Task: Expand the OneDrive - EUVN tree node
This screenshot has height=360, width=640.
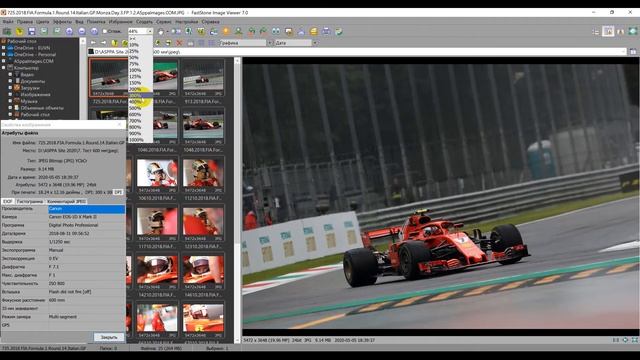Action: coord(4,48)
